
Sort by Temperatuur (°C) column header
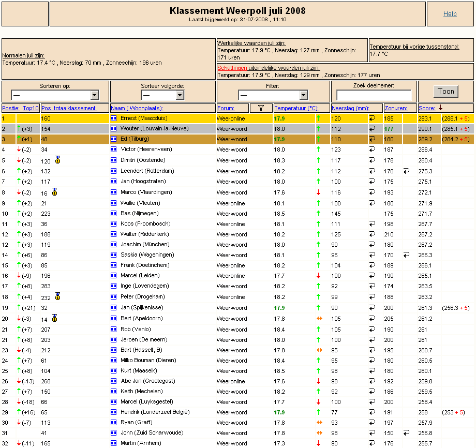(296, 108)
